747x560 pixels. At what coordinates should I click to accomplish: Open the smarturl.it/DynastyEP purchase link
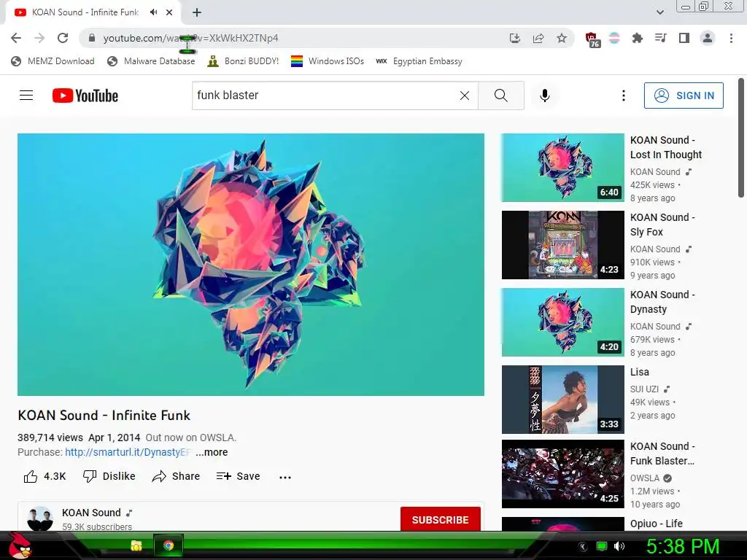coord(128,452)
